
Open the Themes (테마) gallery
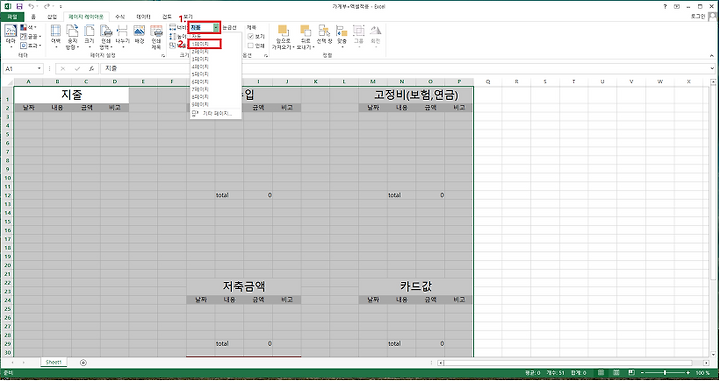tap(10, 36)
